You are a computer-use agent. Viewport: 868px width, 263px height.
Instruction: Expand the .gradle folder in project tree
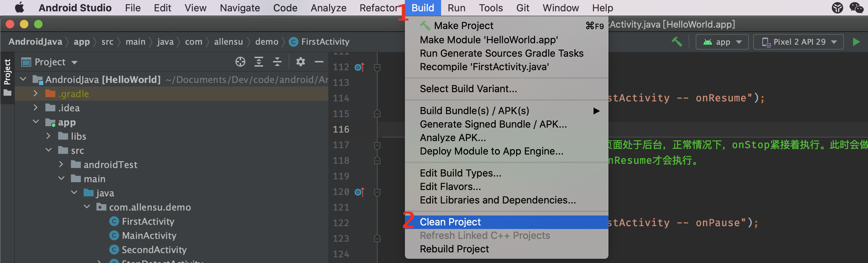[x=35, y=94]
